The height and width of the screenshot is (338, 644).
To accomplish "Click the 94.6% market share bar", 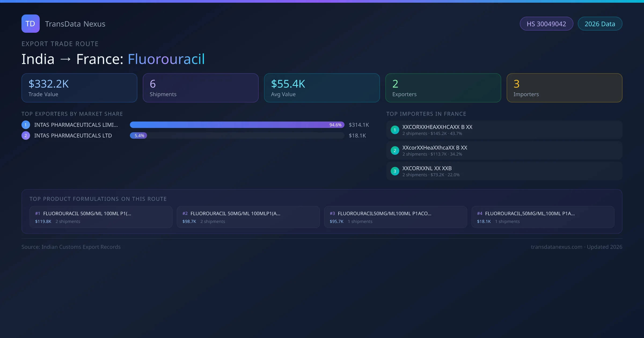I will pyautogui.click(x=237, y=125).
